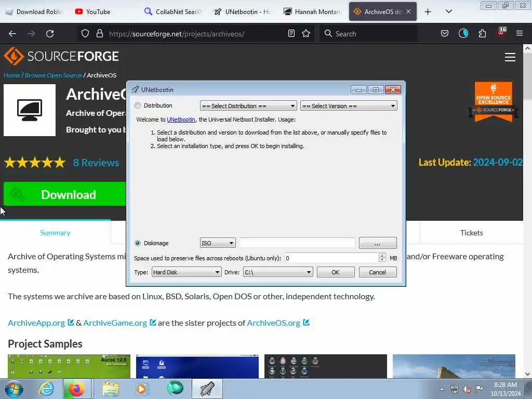Switch to the Hannah Montana tab

click(312, 11)
